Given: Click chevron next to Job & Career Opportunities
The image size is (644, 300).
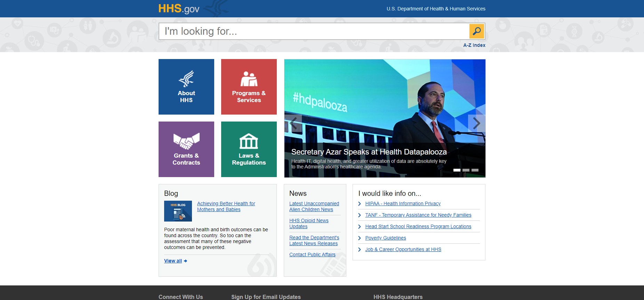Looking at the screenshot, I should 360,250.
